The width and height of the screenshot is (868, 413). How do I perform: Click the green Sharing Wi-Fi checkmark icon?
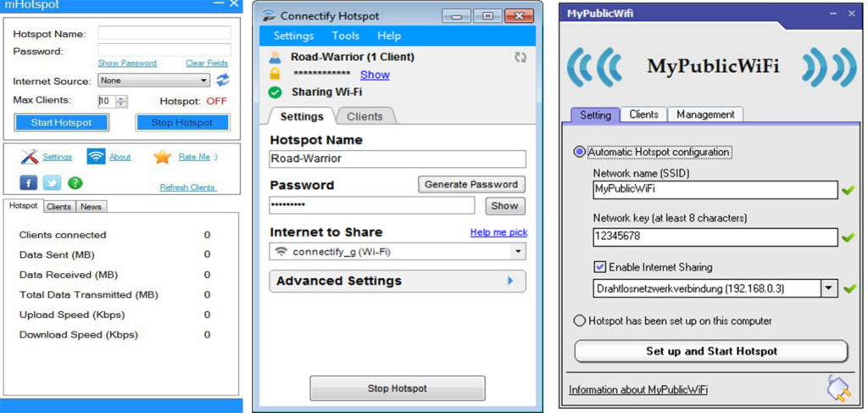point(275,92)
